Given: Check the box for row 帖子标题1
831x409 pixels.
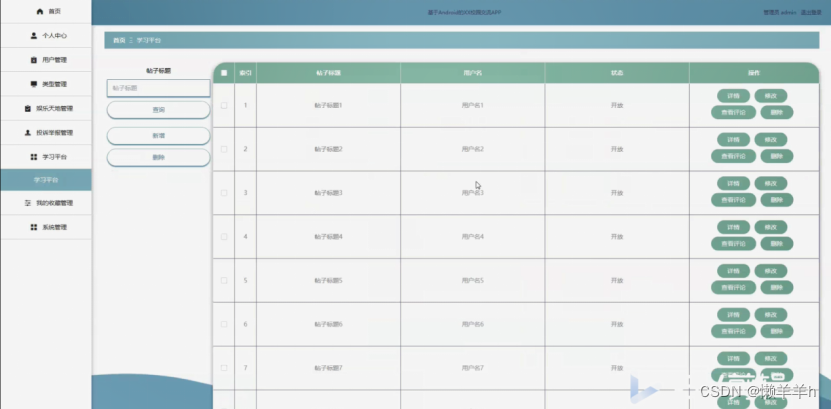Looking at the screenshot, I should tap(224, 105).
